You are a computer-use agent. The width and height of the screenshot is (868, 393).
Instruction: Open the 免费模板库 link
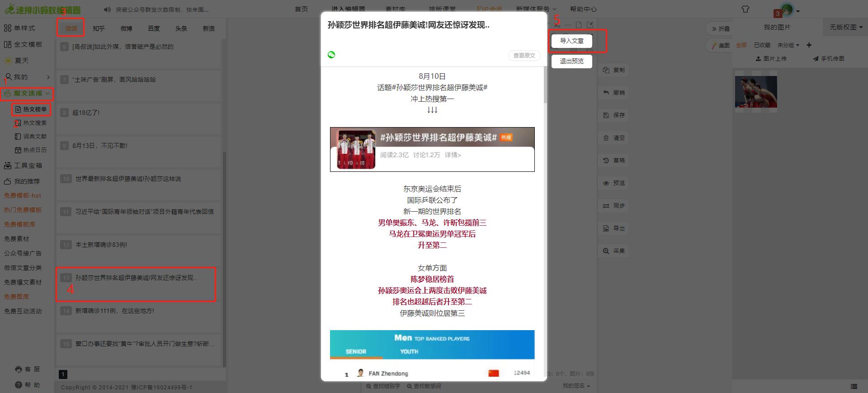point(19,224)
